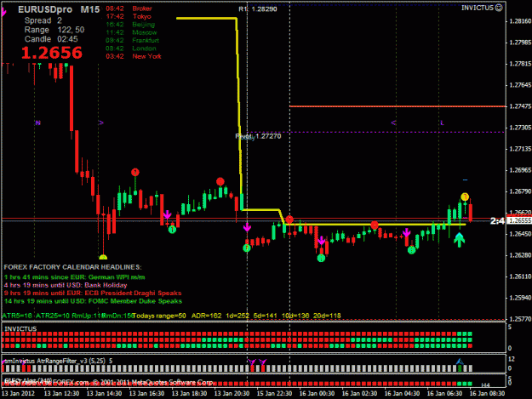Open the German WPI m/m news headline

click(x=75, y=277)
